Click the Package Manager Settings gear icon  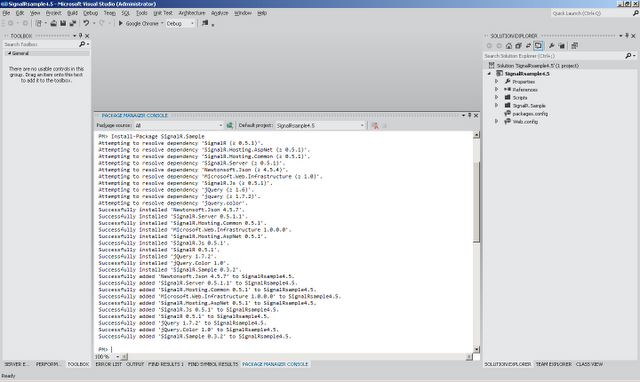click(230, 125)
